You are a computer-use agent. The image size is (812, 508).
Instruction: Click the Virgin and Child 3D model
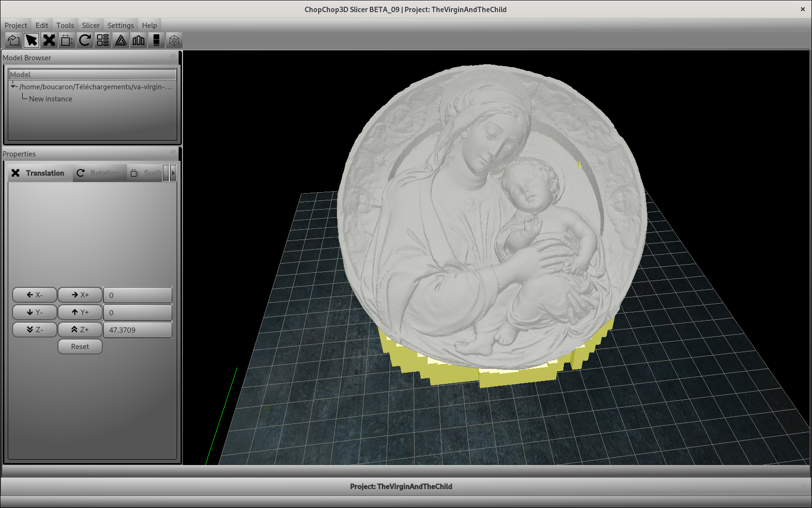[491, 216]
